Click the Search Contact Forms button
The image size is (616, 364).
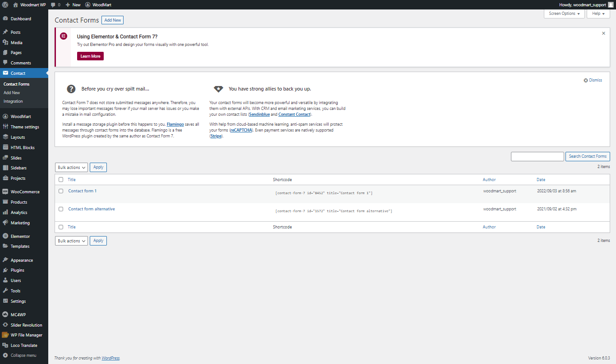pyautogui.click(x=588, y=156)
